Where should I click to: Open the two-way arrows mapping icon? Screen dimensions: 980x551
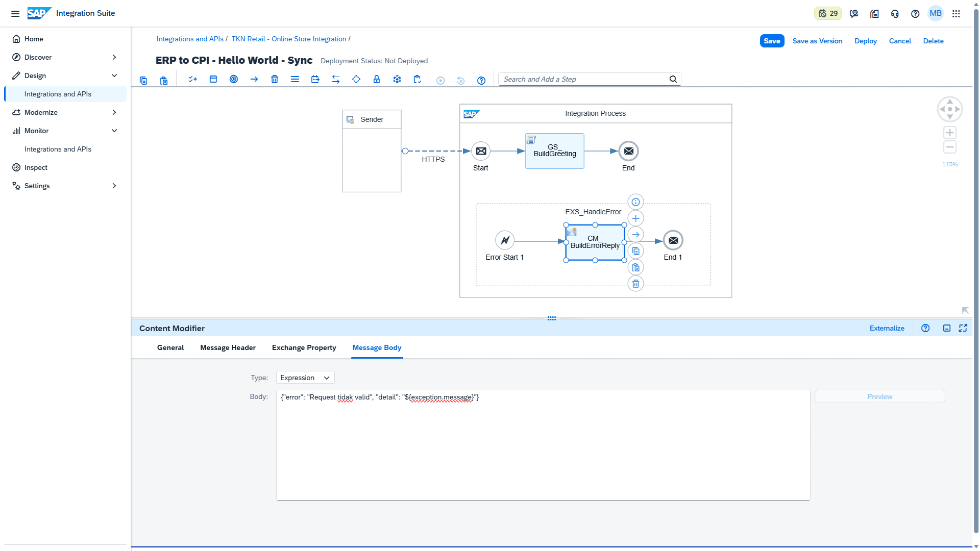point(336,79)
